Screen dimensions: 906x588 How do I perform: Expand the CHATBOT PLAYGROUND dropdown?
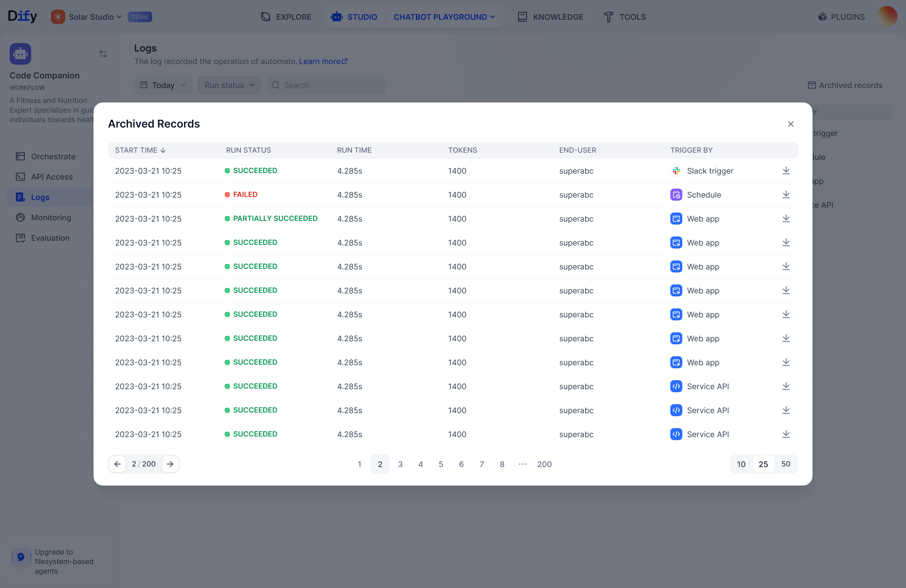(444, 17)
